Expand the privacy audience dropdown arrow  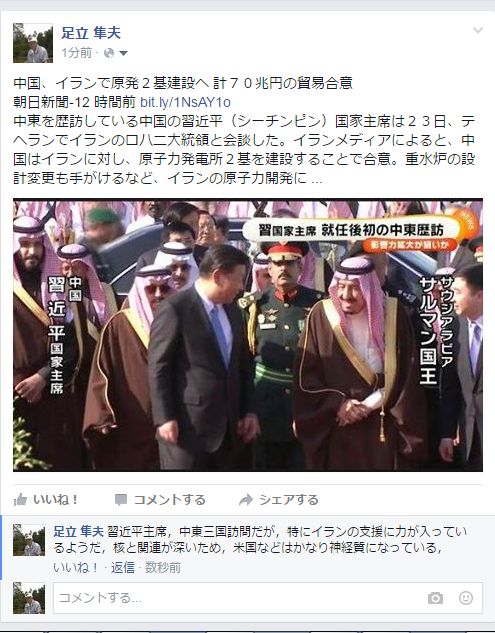[124, 53]
